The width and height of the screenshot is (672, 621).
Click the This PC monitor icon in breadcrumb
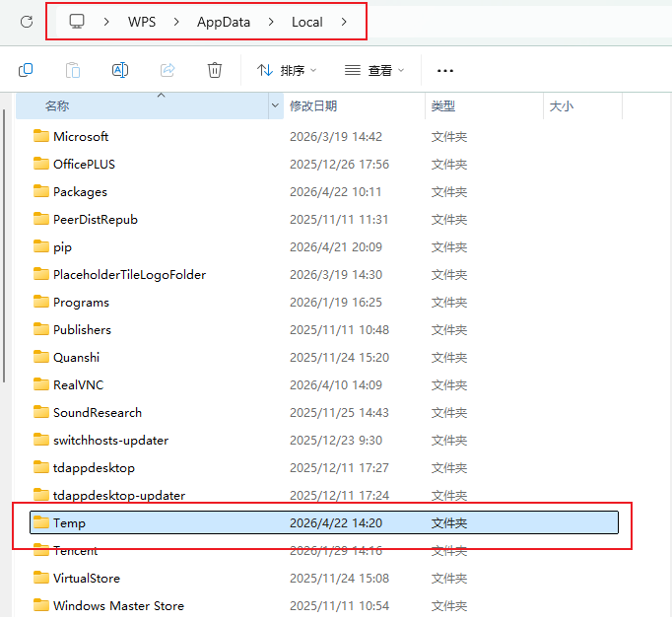77,21
